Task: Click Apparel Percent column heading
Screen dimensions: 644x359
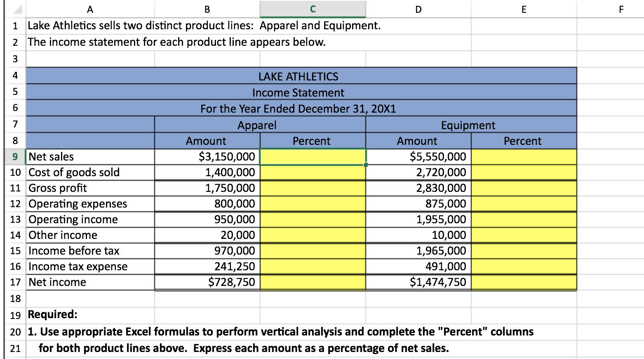Action: pyautogui.click(x=313, y=141)
